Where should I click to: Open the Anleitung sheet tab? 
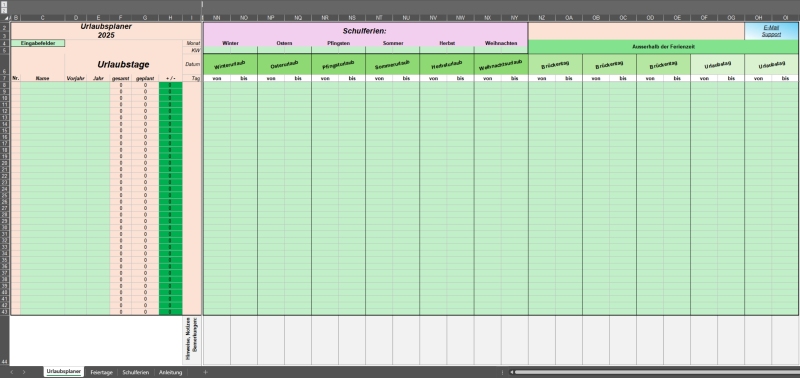point(170,372)
